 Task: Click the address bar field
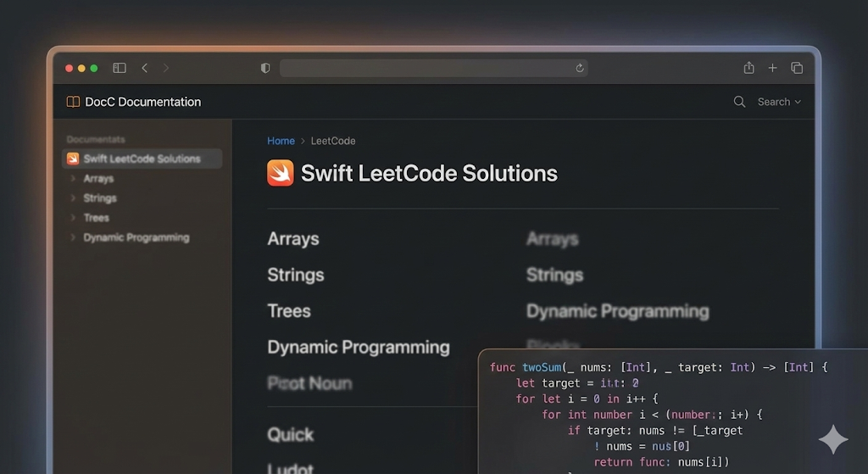(x=433, y=68)
